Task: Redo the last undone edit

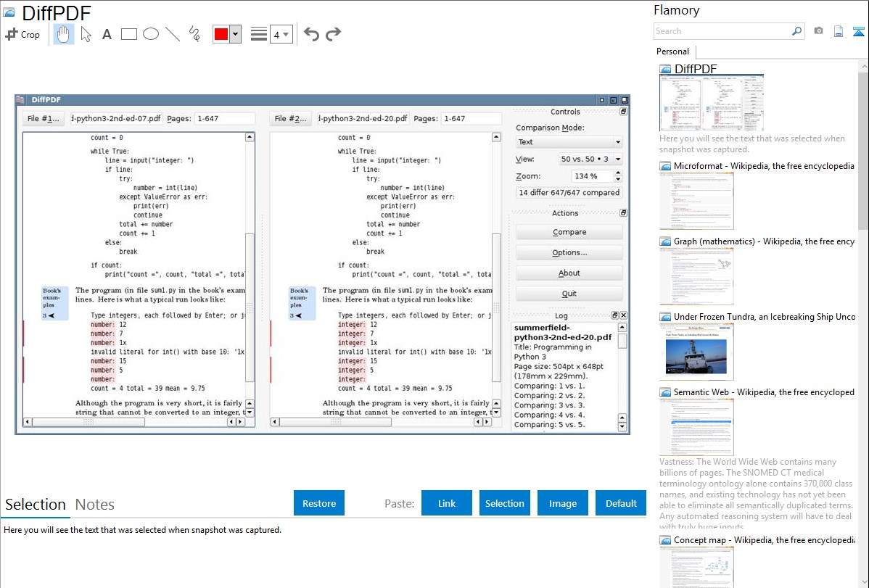Action: (333, 34)
